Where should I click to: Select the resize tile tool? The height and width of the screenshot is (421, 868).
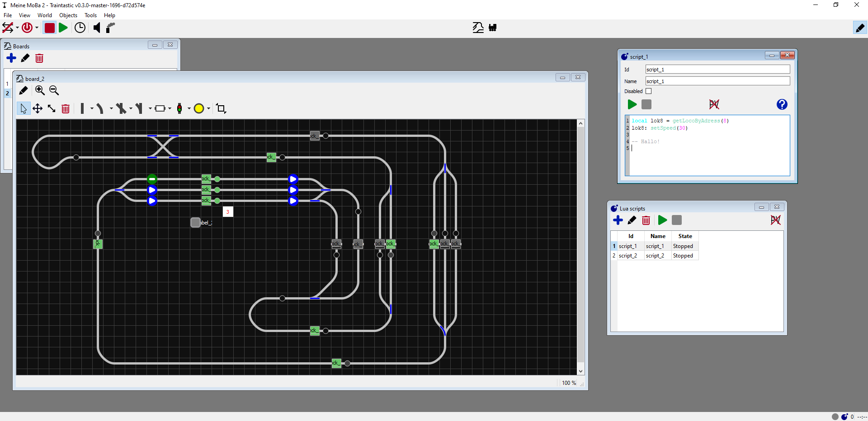coord(52,108)
